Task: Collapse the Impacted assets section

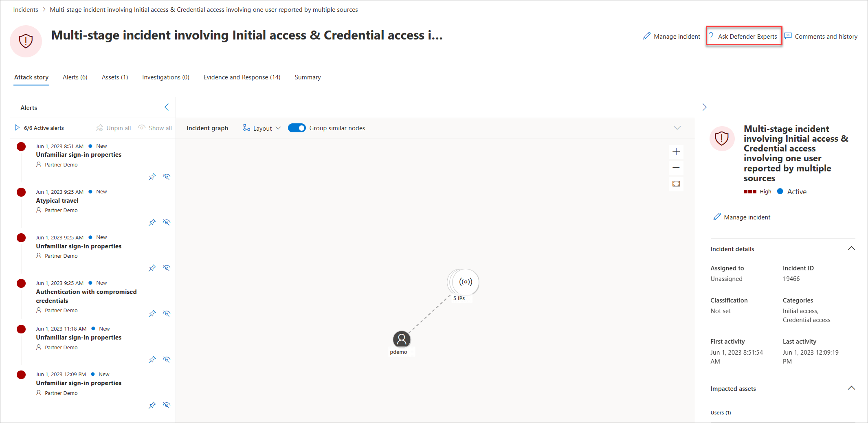Action: [x=851, y=388]
